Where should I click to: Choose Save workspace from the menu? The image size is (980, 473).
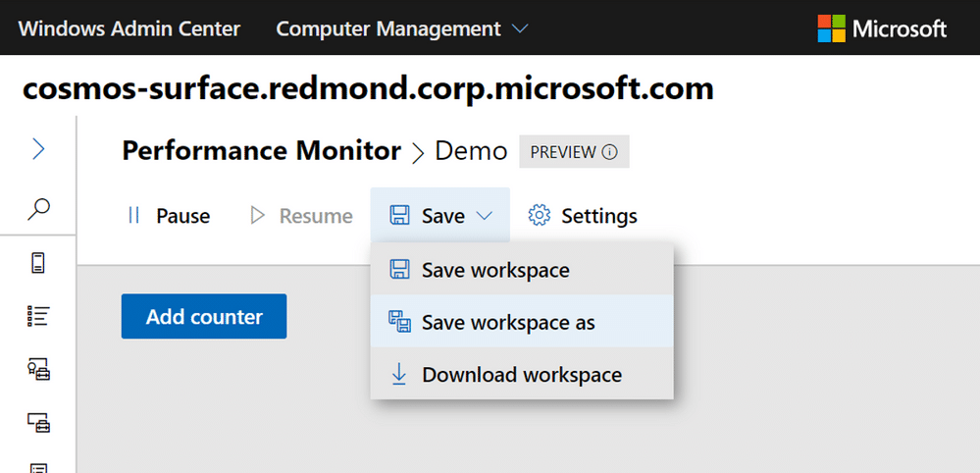pos(494,270)
